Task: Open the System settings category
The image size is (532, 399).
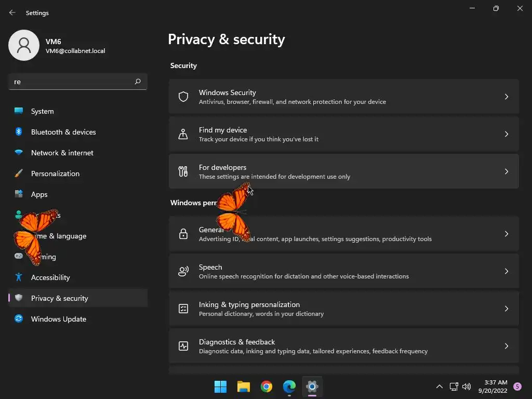Action: [42, 111]
